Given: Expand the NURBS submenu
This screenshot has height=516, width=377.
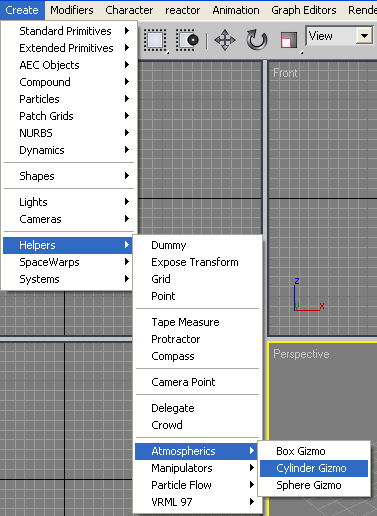Looking at the screenshot, I should pyautogui.click(x=68, y=133).
